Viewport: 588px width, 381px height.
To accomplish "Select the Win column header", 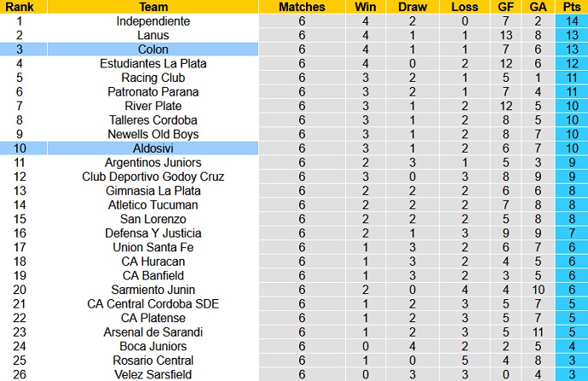I will point(365,7).
